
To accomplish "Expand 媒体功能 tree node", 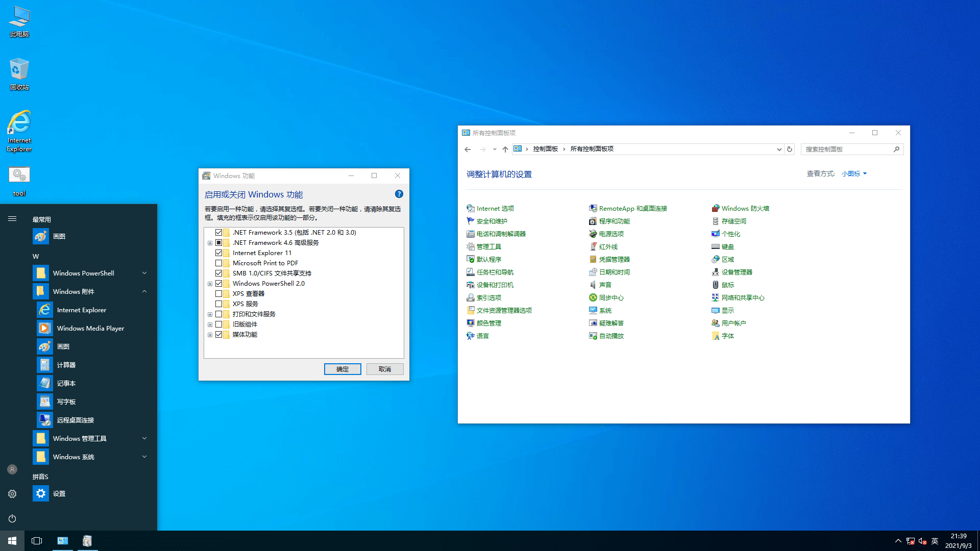I will click(210, 335).
